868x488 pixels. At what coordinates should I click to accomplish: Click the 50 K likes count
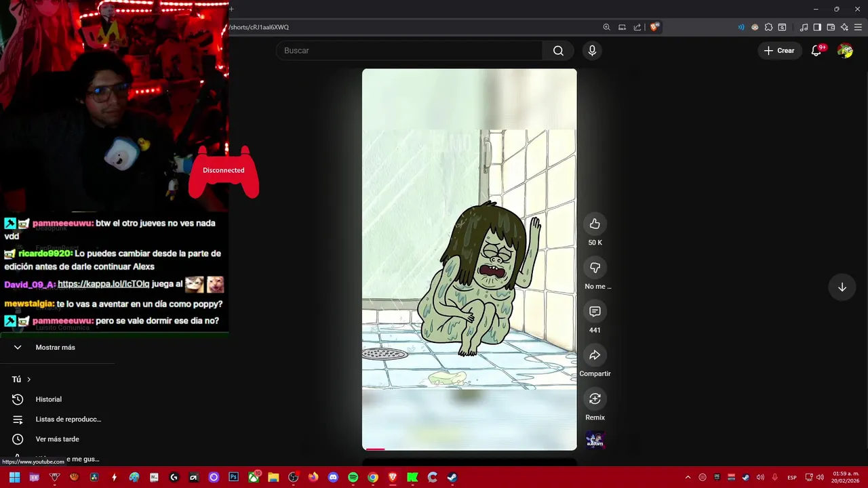(x=595, y=243)
